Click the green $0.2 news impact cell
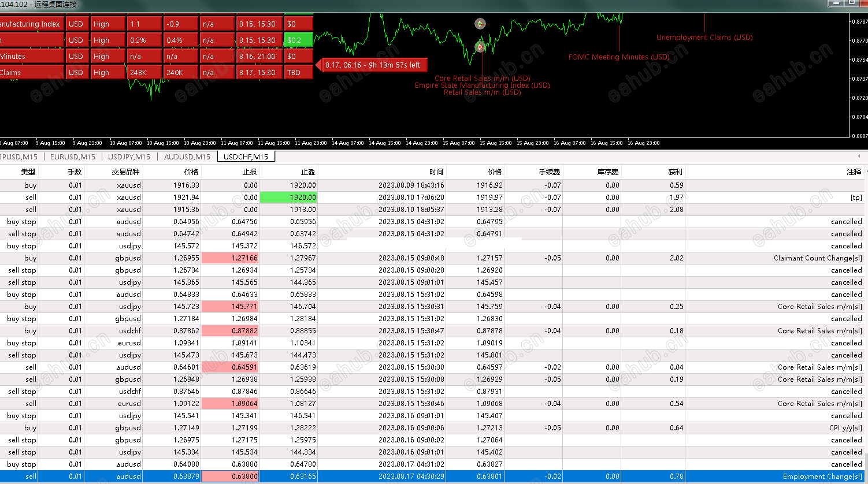 (299, 40)
